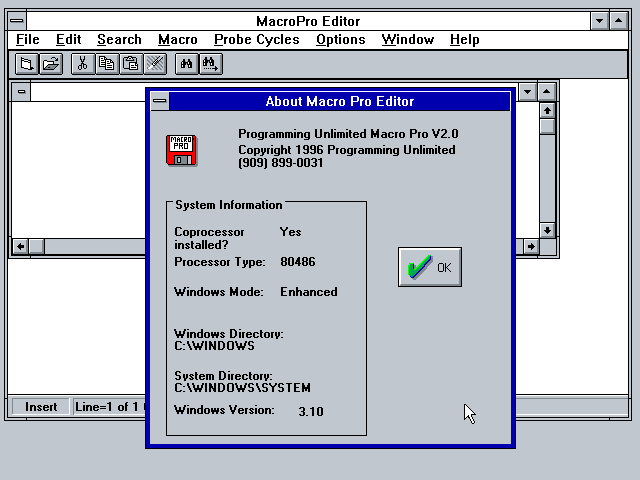Click the document's vertical scroll down arrow
Viewport: 640px width, 480px height.
coord(547,230)
